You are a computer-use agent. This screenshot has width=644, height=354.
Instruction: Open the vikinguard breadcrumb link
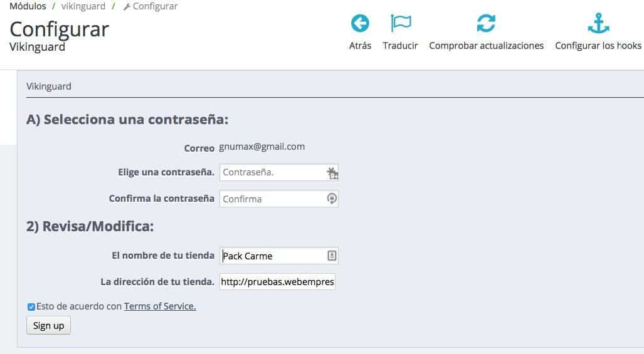point(83,6)
